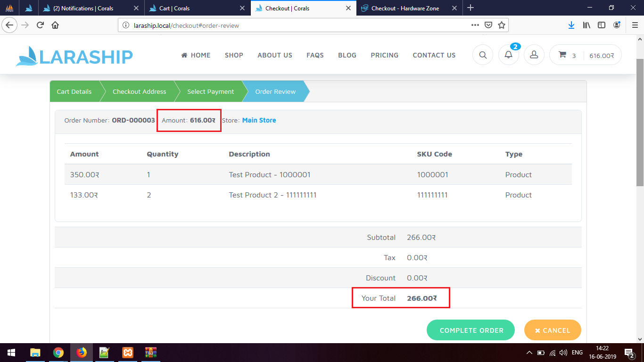Image resolution: width=644 pixels, height=362 pixels.
Task: Click the Cancel button
Action: (x=552, y=330)
